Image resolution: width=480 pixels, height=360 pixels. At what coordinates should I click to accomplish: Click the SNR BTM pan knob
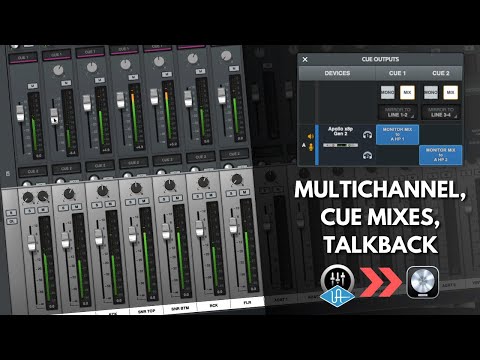170,185
